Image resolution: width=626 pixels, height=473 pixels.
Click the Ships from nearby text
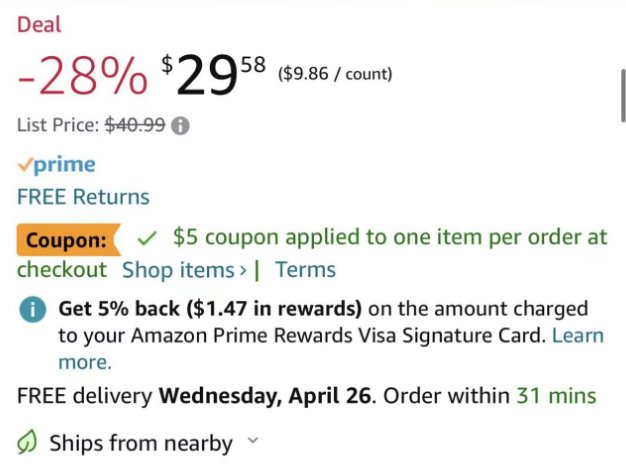(x=141, y=443)
